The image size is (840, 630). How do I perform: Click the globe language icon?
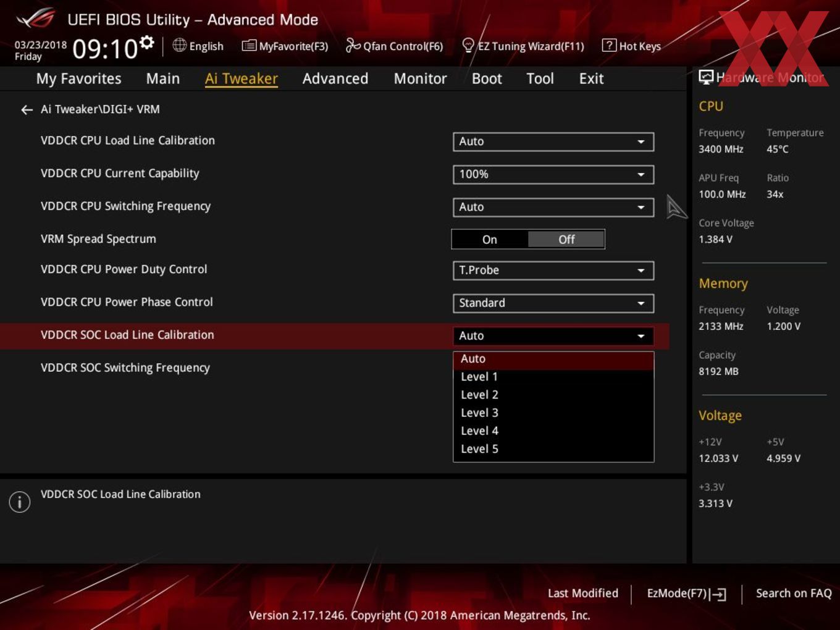click(x=179, y=45)
